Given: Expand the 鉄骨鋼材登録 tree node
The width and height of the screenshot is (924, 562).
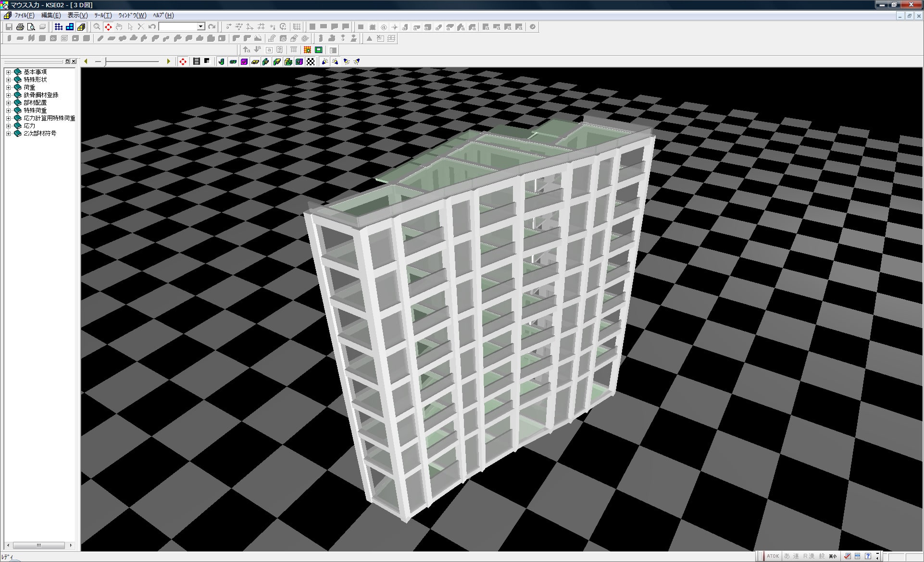Looking at the screenshot, I should [x=8, y=95].
